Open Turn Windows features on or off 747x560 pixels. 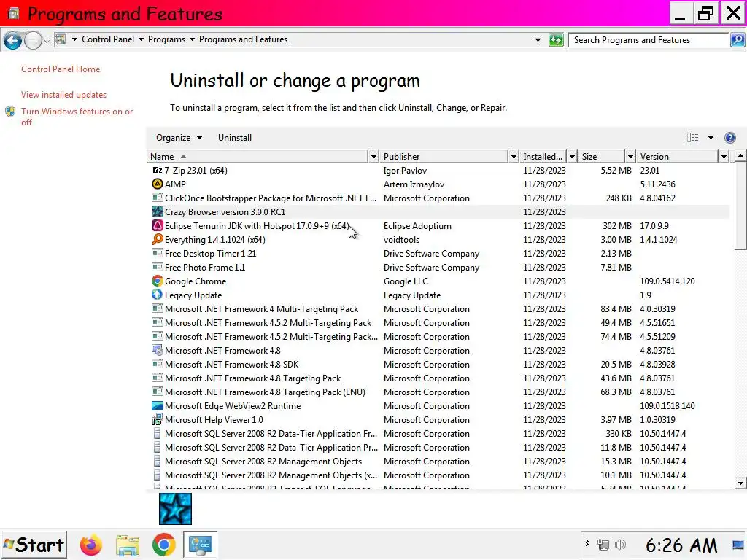77,117
